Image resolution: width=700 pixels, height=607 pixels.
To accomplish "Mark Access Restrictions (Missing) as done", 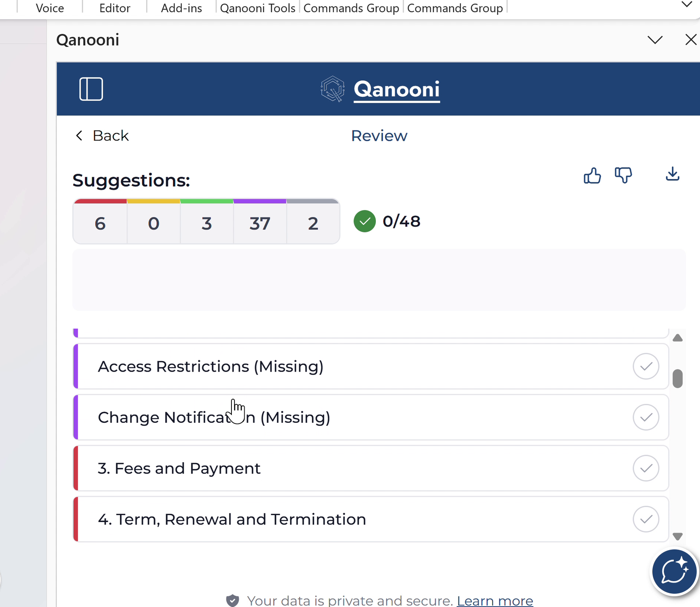I will click(646, 366).
